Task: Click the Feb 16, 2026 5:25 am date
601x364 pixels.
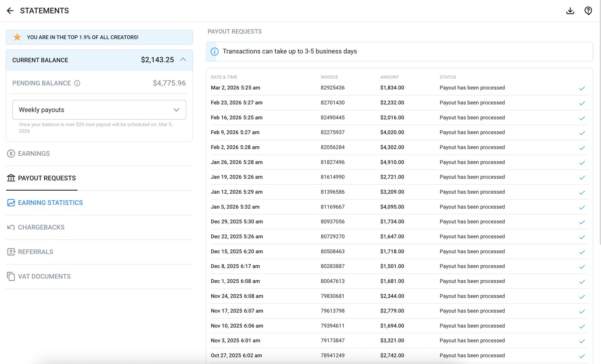Action: click(x=237, y=117)
